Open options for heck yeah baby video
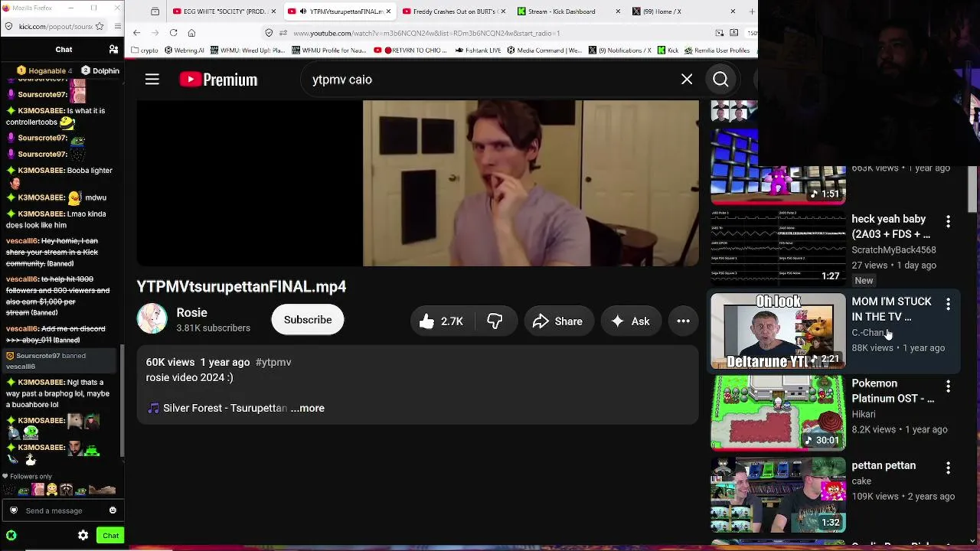Viewport: 980px width, 551px height. [x=948, y=221]
